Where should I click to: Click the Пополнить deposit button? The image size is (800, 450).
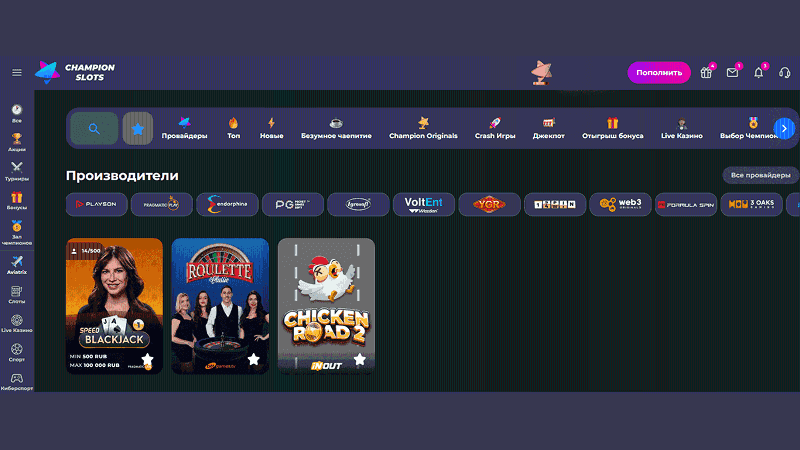pos(659,72)
